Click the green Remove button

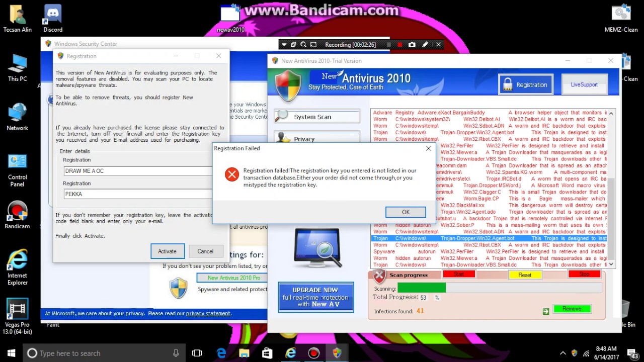click(572, 309)
